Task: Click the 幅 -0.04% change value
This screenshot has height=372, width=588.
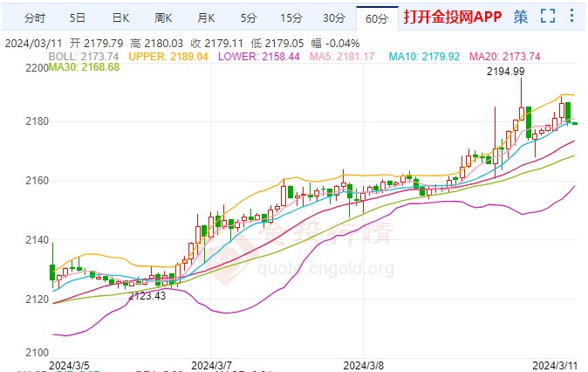Action: point(335,43)
